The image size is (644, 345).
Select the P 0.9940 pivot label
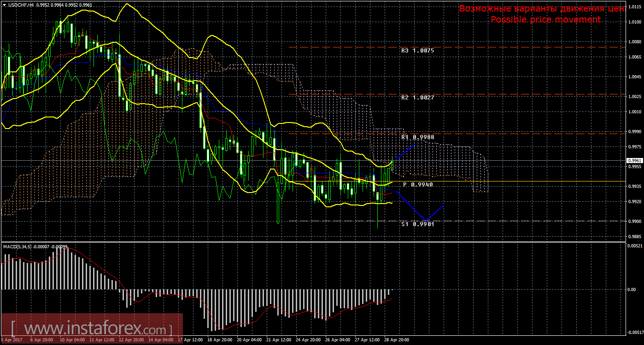pyautogui.click(x=418, y=184)
